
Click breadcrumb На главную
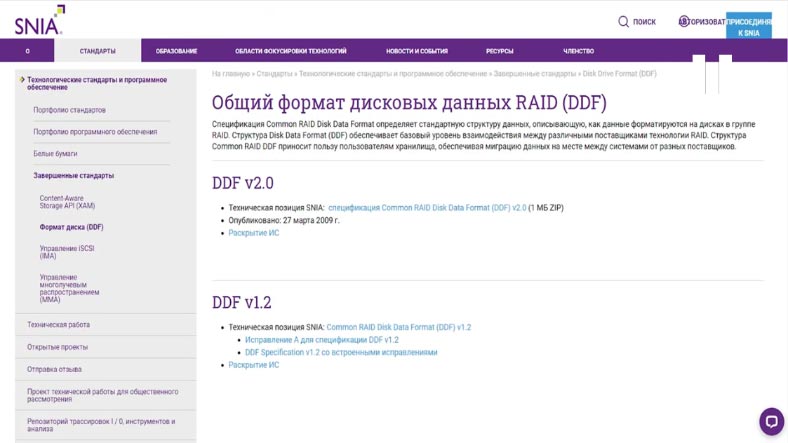click(x=231, y=73)
